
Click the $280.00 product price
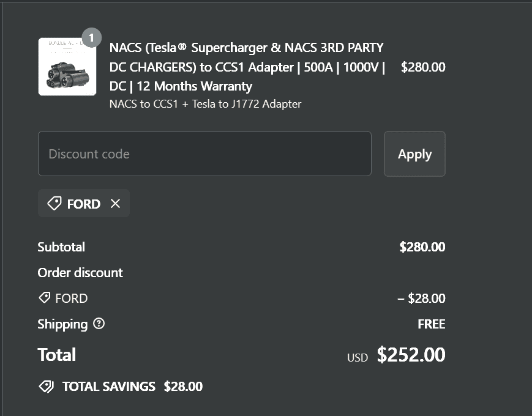pos(423,67)
